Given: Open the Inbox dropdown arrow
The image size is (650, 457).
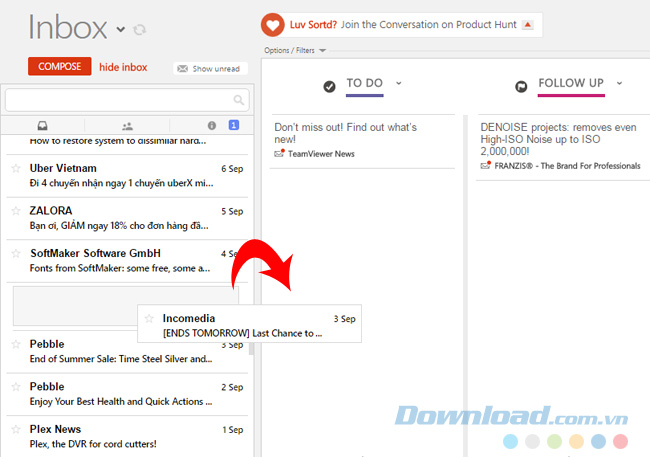Looking at the screenshot, I should click(x=120, y=29).
